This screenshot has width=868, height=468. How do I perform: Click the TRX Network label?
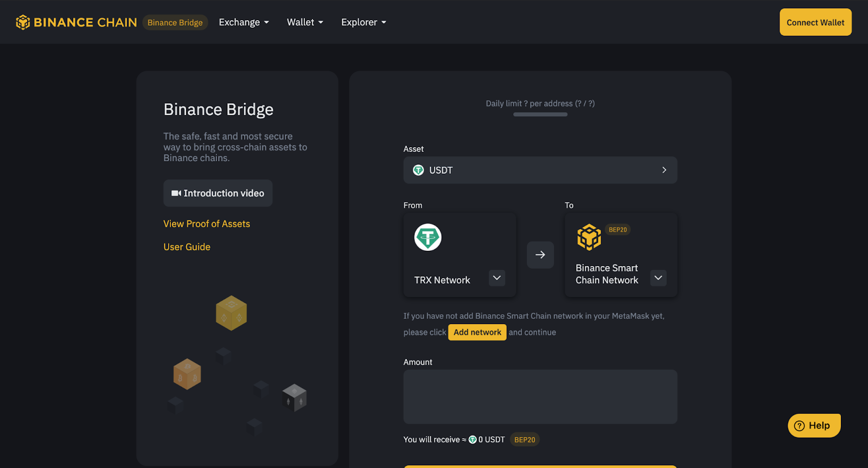(442, 280)
